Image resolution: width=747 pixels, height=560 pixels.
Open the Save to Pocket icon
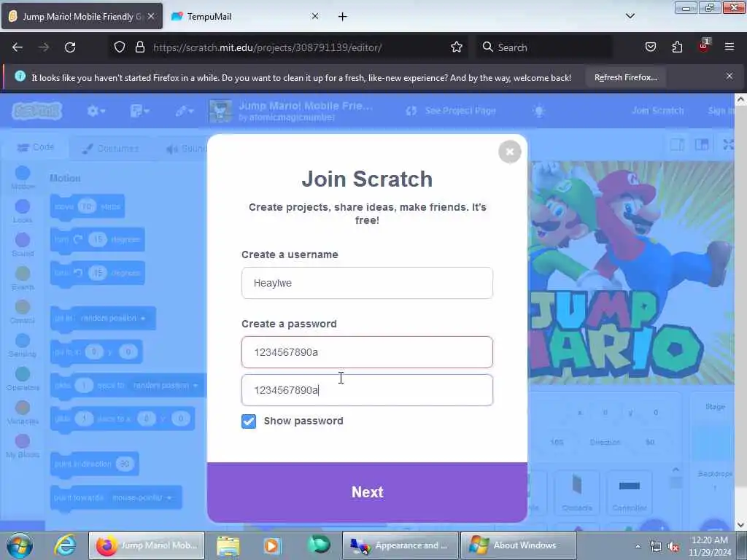pyautogui.click(x=650, y=47)
